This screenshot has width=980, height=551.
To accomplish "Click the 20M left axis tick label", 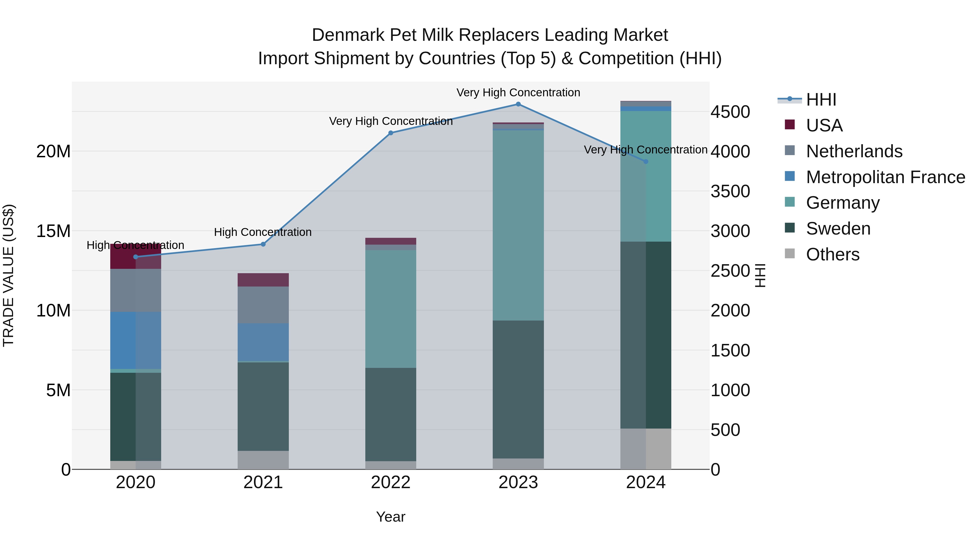I will point(54,152).
